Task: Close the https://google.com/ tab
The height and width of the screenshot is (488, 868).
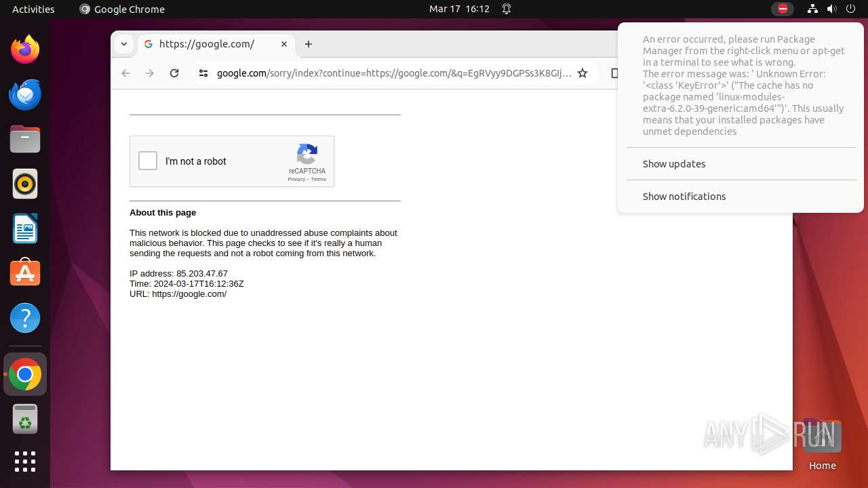Action: (284, 44)
